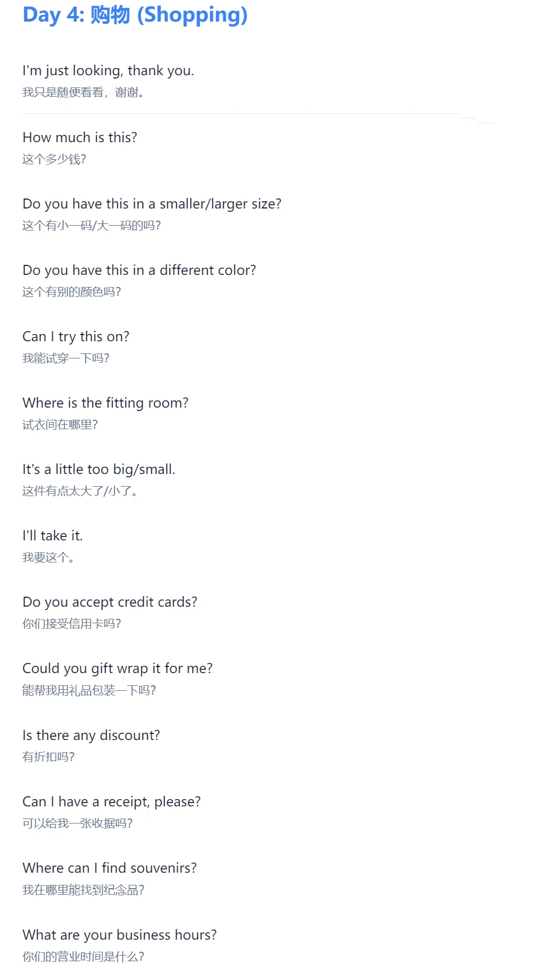
Task: Click the phrase 'Can I try this on?'
Action: click(76, 336)
